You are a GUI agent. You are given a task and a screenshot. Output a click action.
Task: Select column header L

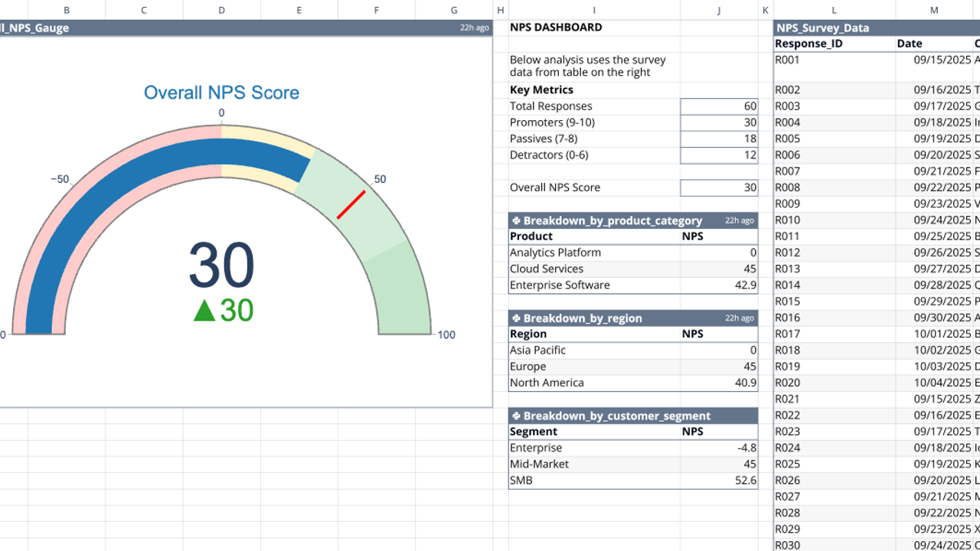(833, 10)
